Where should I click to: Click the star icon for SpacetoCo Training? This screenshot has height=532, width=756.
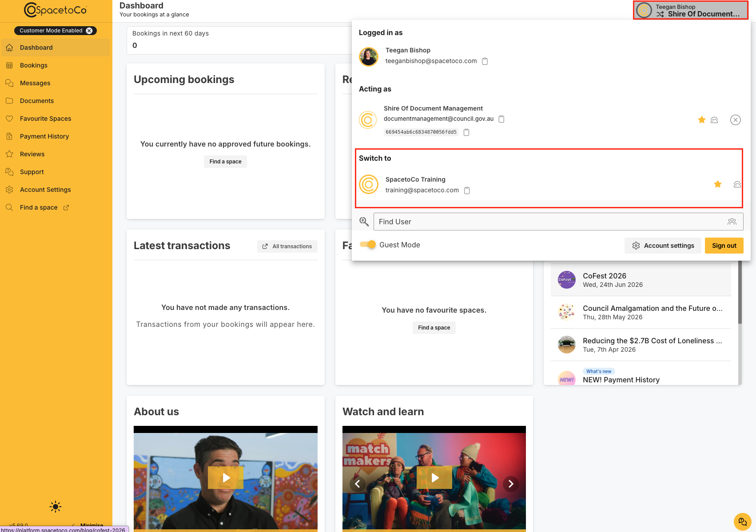pos(718,184)
